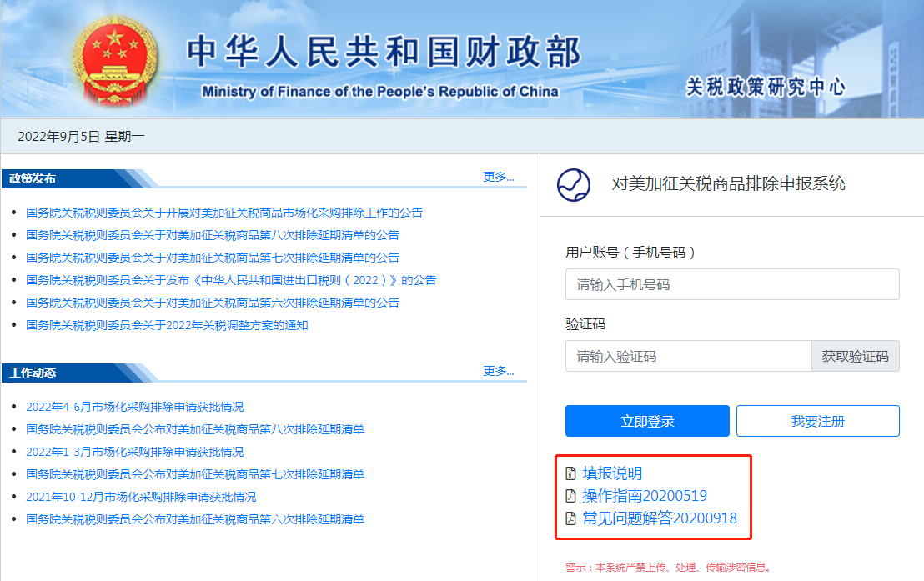Open policy notice on 第八次排除延期清单的公告
Viewport: 924px width, 581px height.
pyautogui.click(x=212, y=235)
